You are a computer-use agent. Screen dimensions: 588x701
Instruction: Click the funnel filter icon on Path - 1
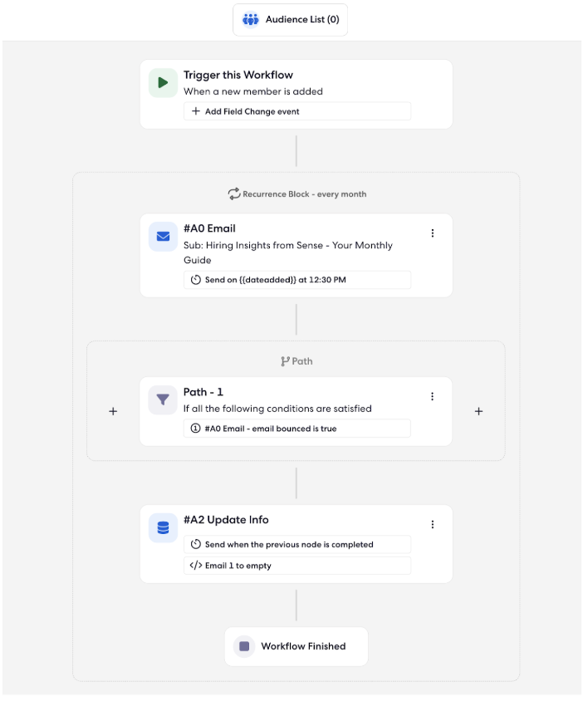point(163,400)
